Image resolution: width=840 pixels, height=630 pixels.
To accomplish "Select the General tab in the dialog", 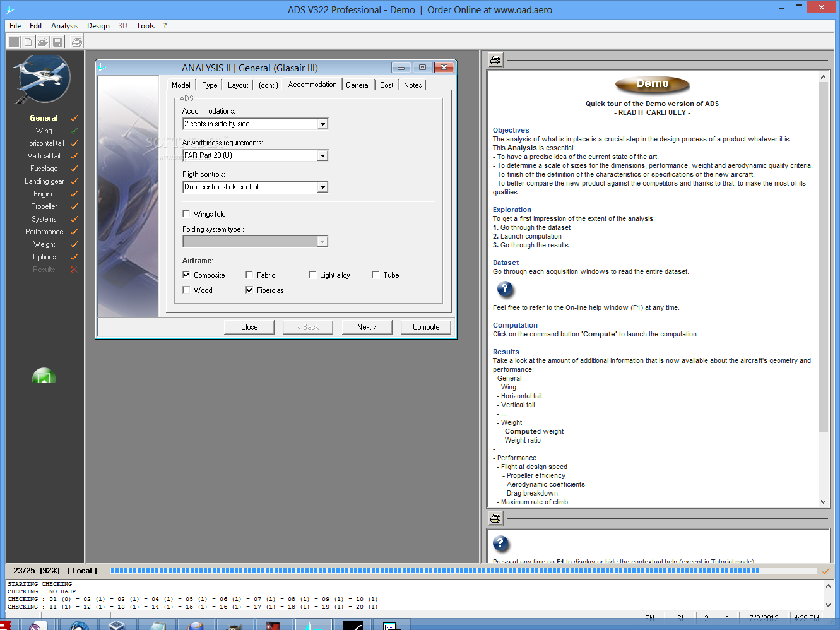I will tap(358, 85).
